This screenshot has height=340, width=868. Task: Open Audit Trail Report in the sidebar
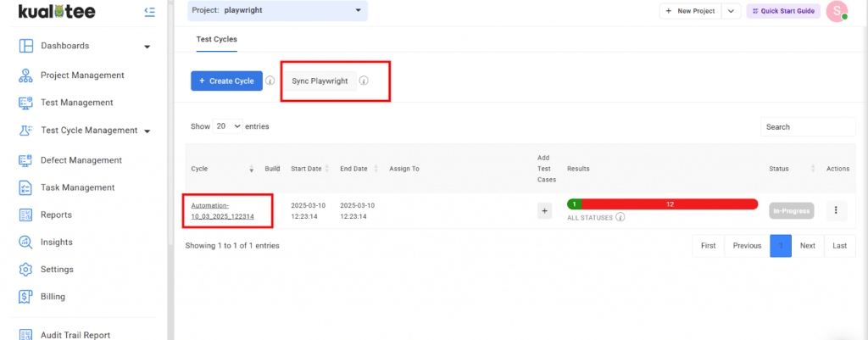[x=75, y=334]
